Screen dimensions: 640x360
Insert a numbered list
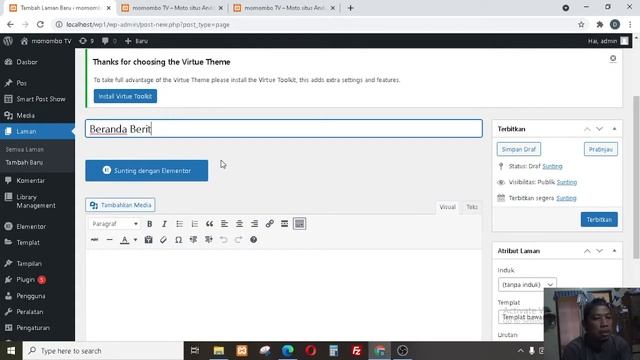tap(194, 224)
